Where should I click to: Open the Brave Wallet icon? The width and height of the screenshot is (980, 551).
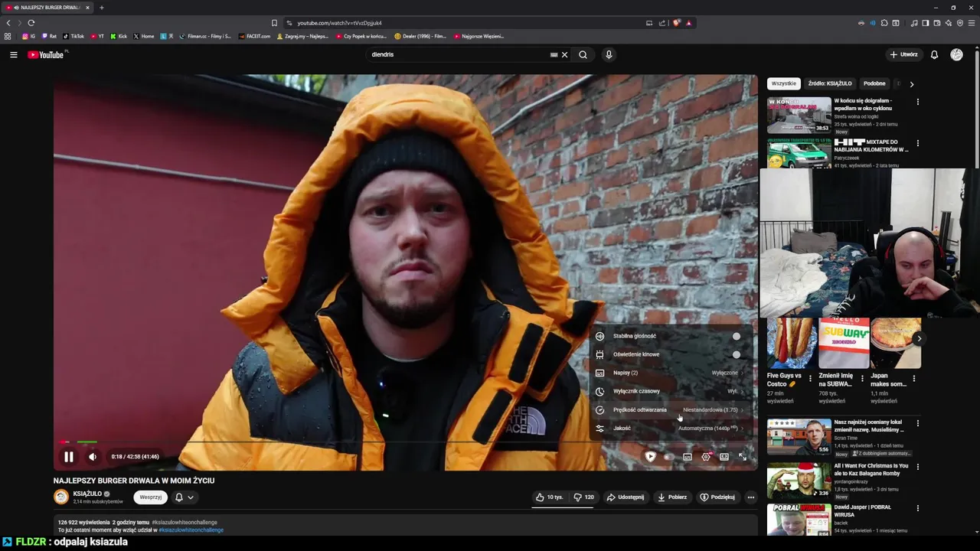click(x=936, y=23)
